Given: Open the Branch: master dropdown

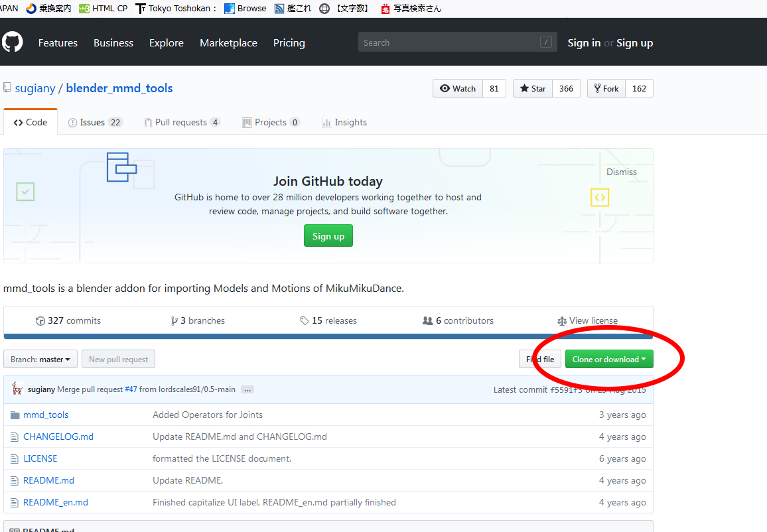Looking at the screenshot, I should click(40, 360).
